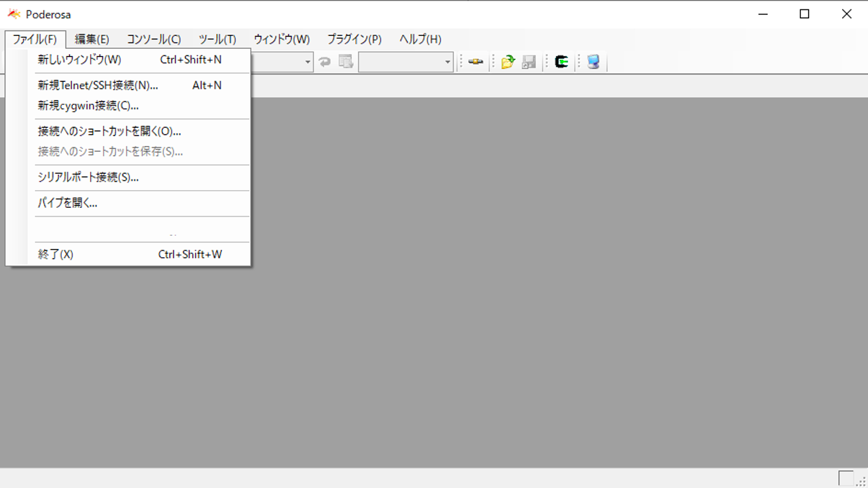Image resolution: width=868 pixels, height=488 pixels.
Task: Click the grayed document list toolbar icon
Action: pos(346,62)
